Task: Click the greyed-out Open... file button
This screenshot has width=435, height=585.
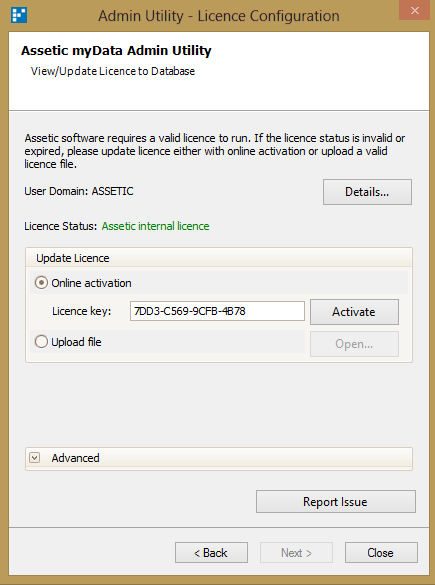Action: pyautogui.click(x=354, y=344)
